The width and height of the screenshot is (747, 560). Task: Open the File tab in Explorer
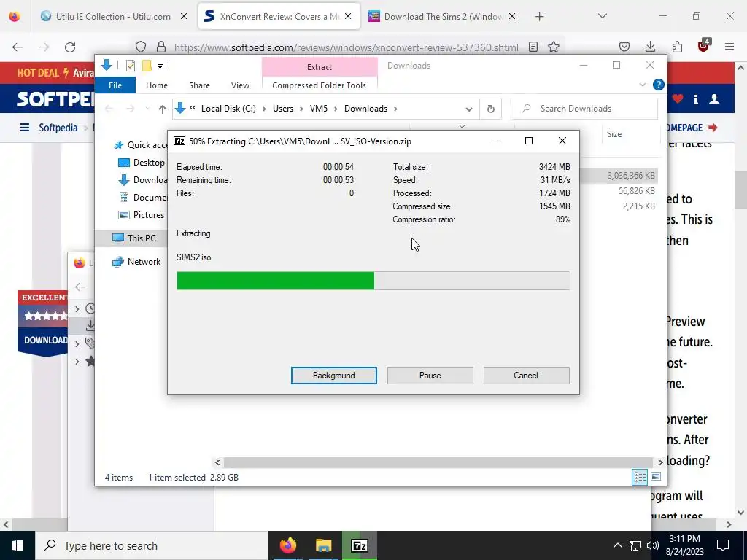[115, 85]
